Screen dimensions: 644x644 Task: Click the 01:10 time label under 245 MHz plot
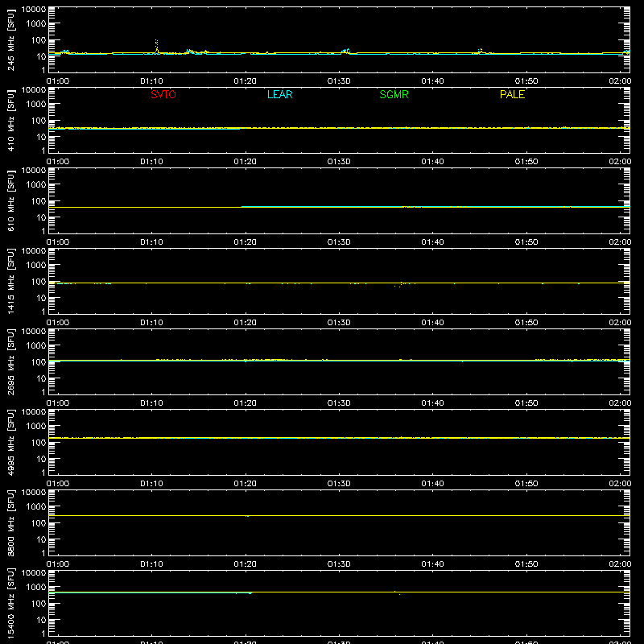[x=151, y=81]
